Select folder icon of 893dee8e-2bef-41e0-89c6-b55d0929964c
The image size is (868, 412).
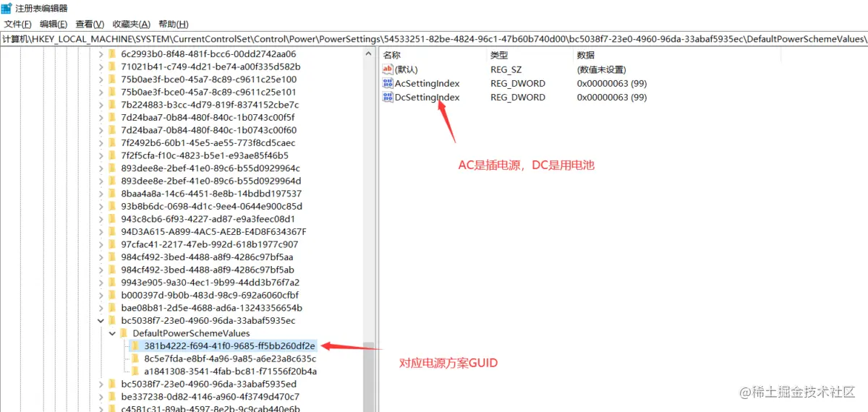[x=112, y=168]
